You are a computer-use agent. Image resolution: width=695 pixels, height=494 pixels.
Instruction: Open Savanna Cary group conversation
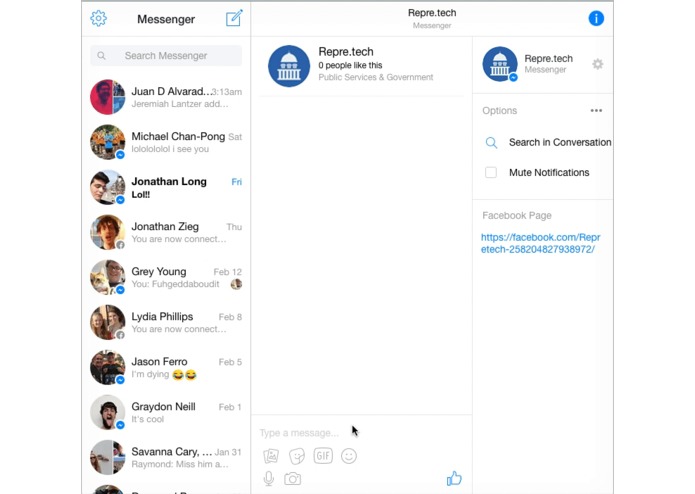point(166,458)
